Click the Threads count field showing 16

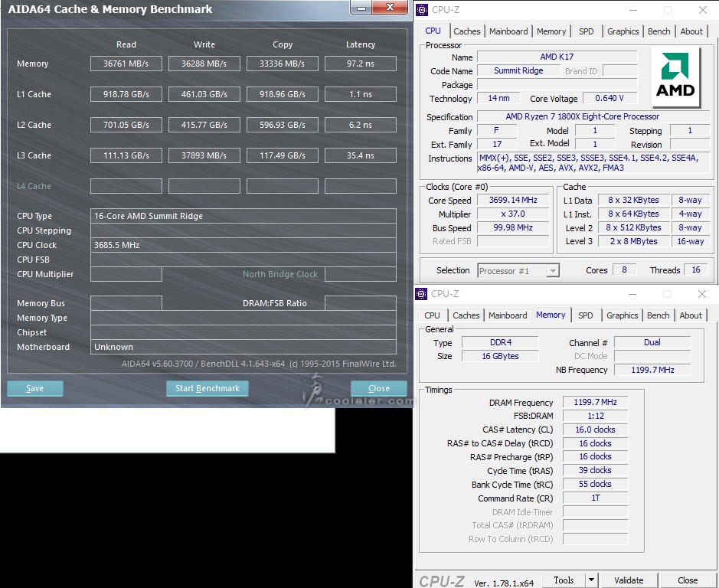point(696,269)
